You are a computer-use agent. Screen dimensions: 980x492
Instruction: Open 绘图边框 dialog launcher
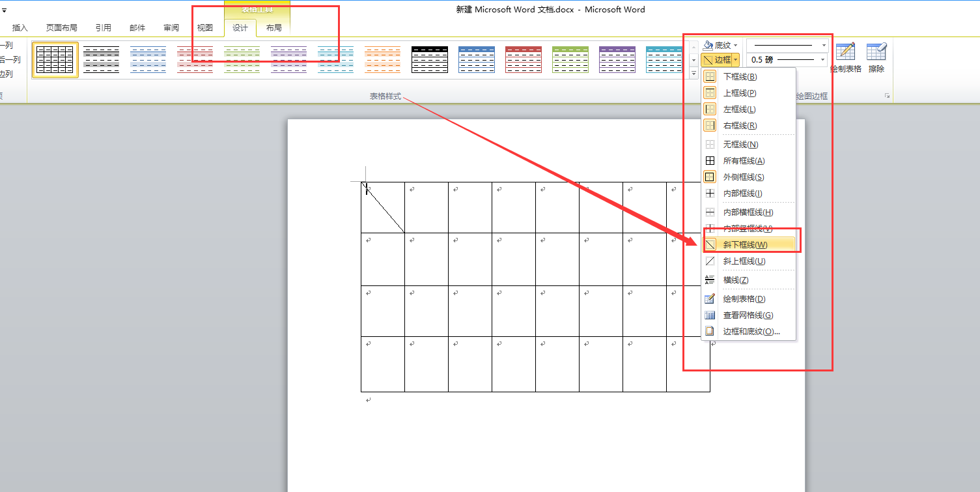887,96
